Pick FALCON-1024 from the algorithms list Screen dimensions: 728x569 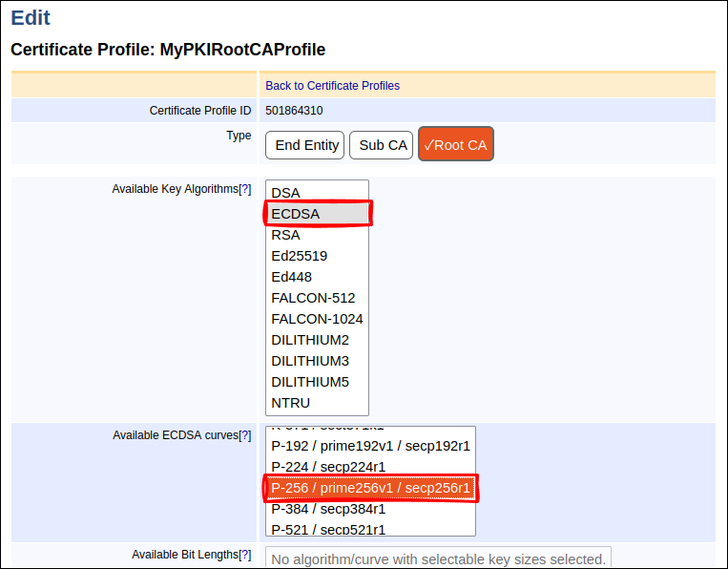[x=317, y=319]
